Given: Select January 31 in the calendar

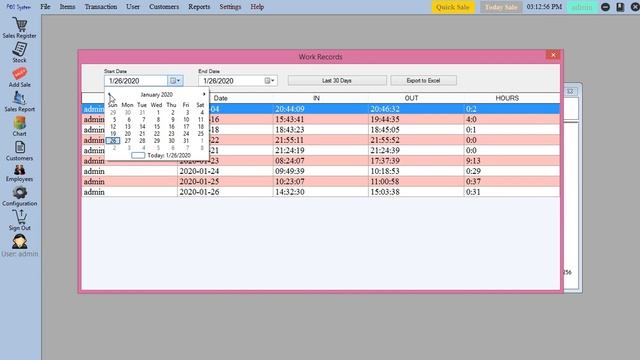Looking at the screenshot, I should 186,141.
